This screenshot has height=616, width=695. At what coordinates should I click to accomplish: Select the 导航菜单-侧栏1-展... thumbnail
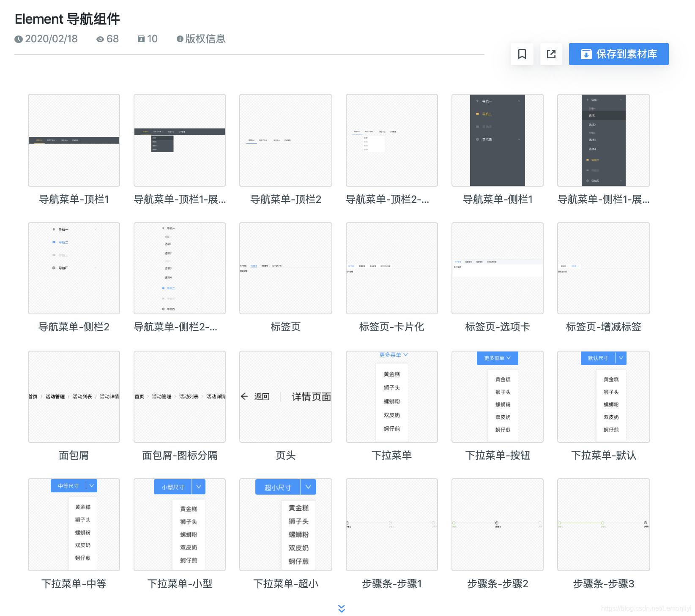point(604,140)
